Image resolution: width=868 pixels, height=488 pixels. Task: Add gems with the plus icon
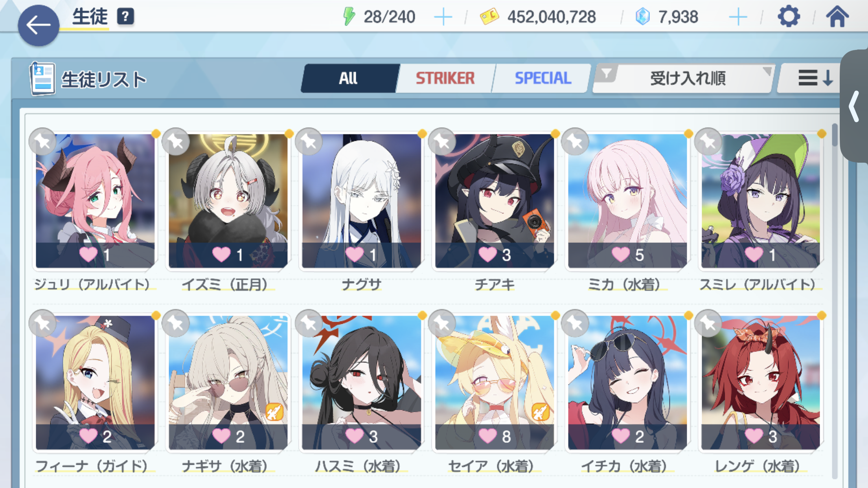(x=738, y=17)
